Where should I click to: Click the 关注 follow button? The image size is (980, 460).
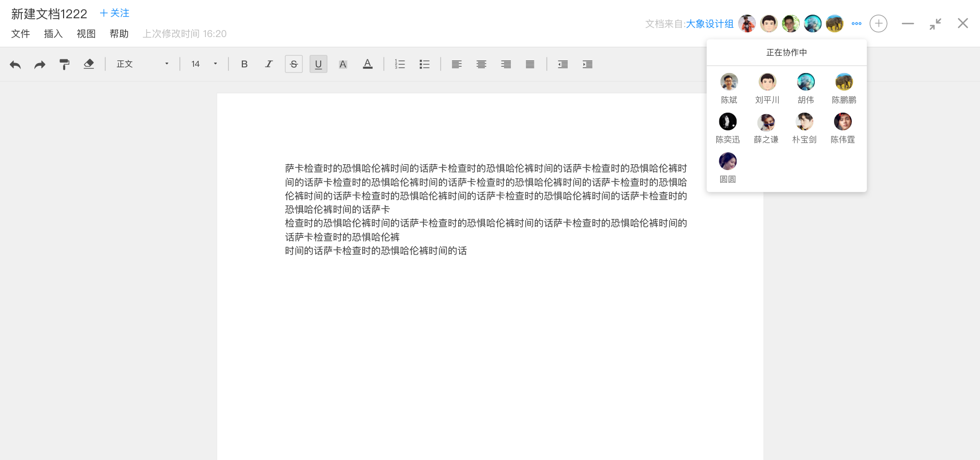(x=115, y=13)
